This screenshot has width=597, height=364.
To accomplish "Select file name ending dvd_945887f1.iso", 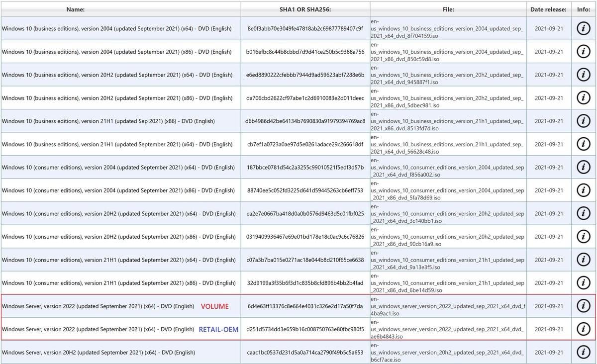I will (x=447, y=75).
